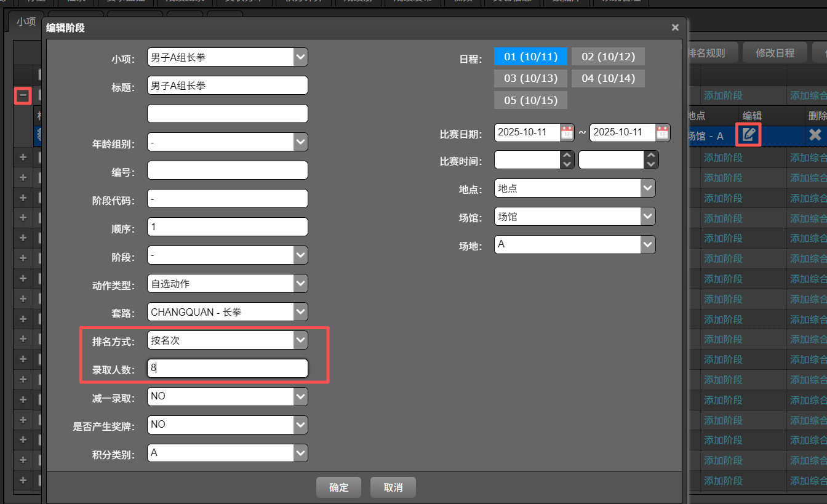Viewport: 827px width, 504px height.
Task: Click the start time 比赛时间 spinner arrows
Action: (x=567, y=160)
